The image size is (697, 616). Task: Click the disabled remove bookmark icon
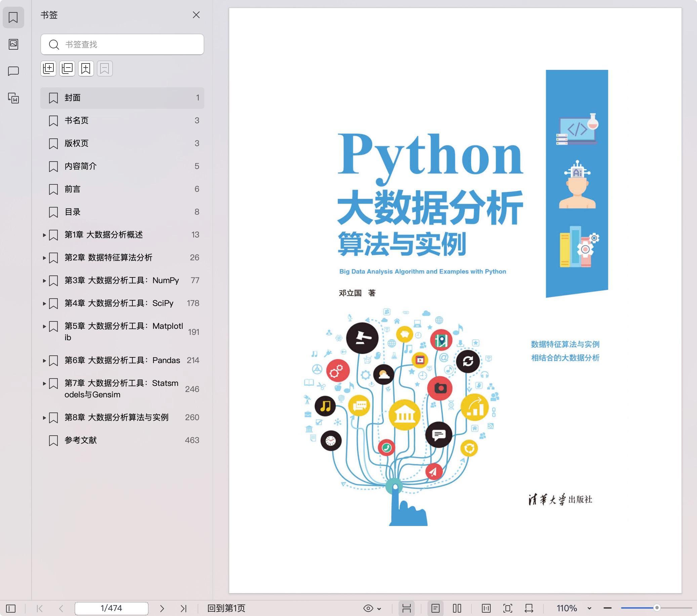click(105, 69)
